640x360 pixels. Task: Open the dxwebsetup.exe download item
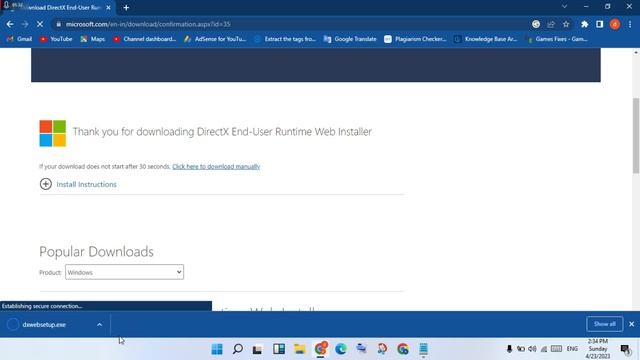tap(44, 325)
